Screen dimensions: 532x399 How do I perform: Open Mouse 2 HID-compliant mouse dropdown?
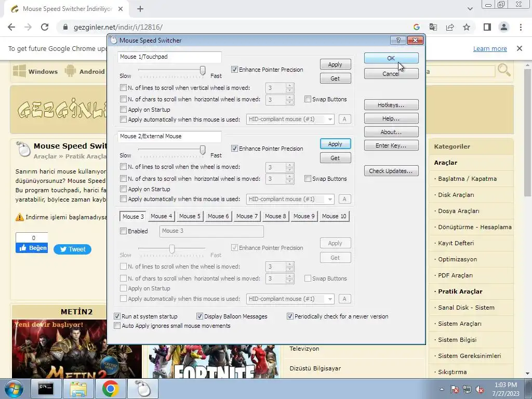click(290, 199)
